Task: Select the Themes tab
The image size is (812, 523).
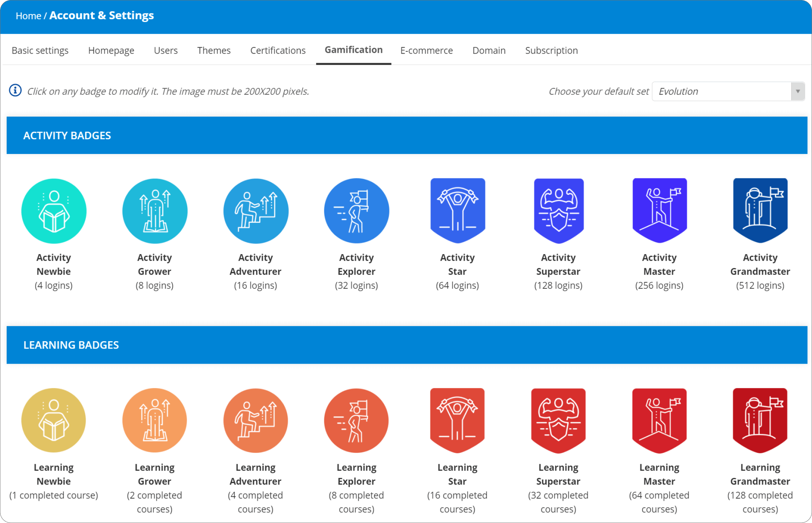Action: pyautogui.click(x=214, y=50)
